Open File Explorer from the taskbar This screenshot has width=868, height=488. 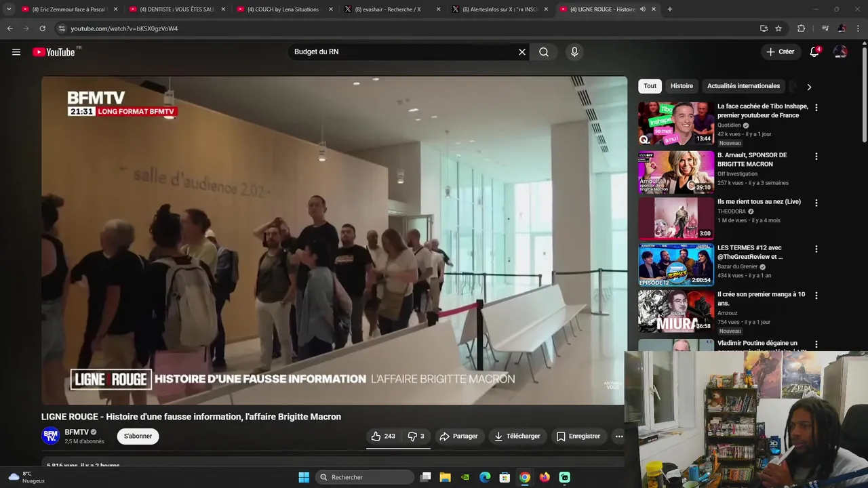pyautogui.click(x=445, y=477)
